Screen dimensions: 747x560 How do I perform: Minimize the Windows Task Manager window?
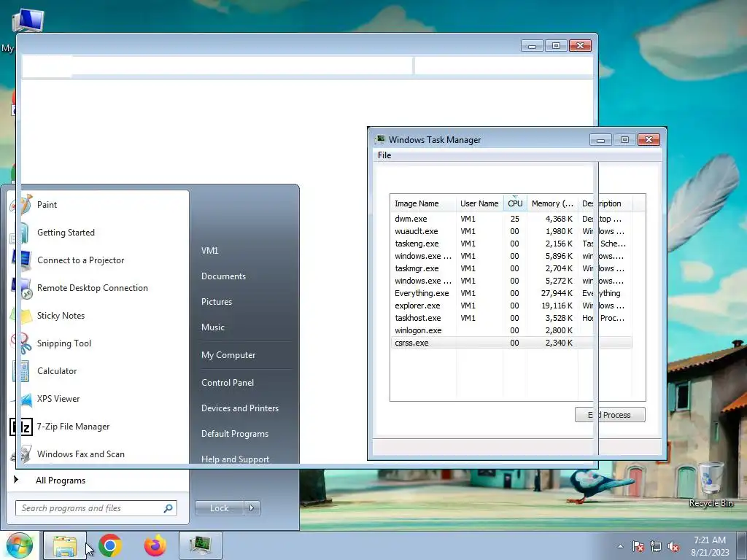click(x=601, y=140)
